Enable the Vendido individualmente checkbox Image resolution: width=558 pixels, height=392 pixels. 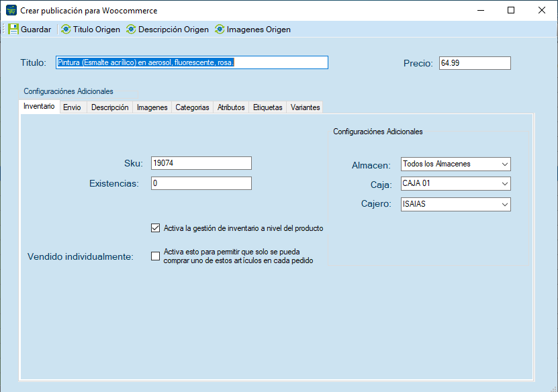(156, 256)
